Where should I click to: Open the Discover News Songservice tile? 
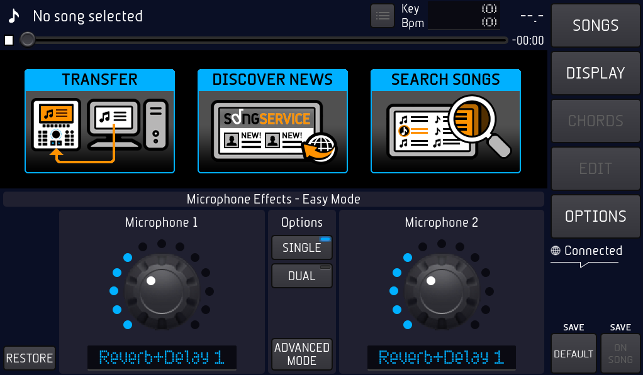[x=273, y=121]
